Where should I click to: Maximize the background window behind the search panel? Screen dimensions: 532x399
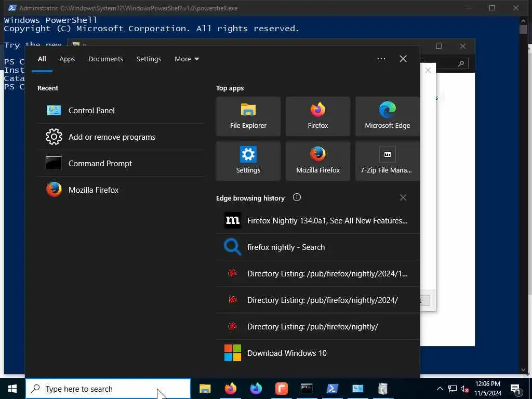[439, 46]
